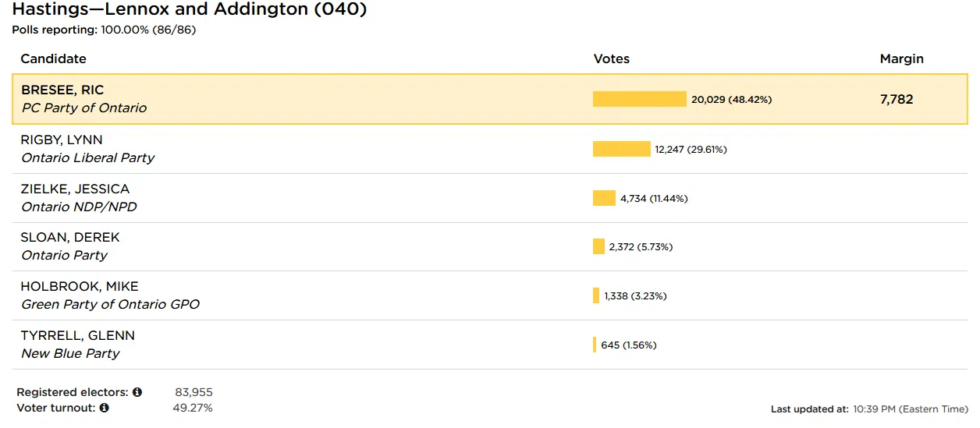Click Zielke's 4,734 vote bar

pyautogui.click(x=604, y=198)
